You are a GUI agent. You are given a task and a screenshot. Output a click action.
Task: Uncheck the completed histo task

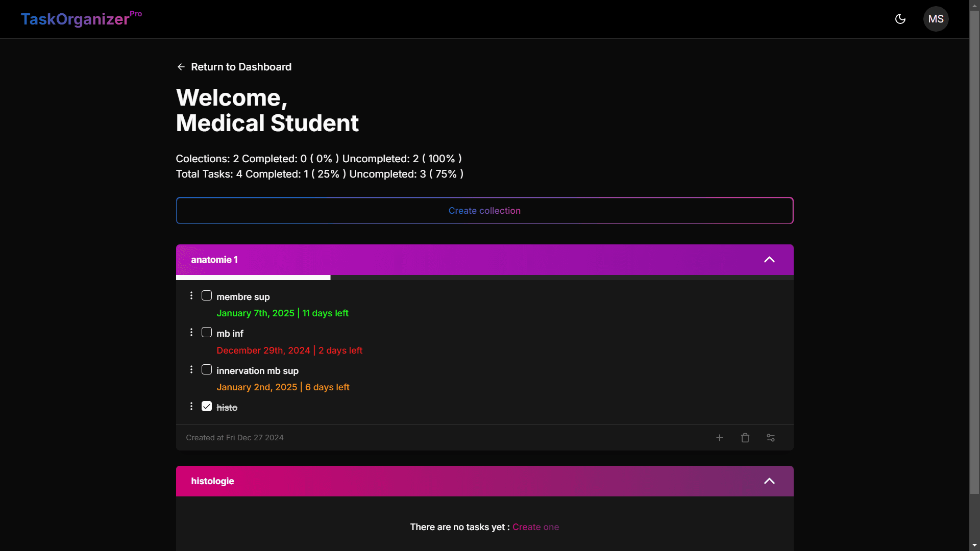click(x=207, y=407)
